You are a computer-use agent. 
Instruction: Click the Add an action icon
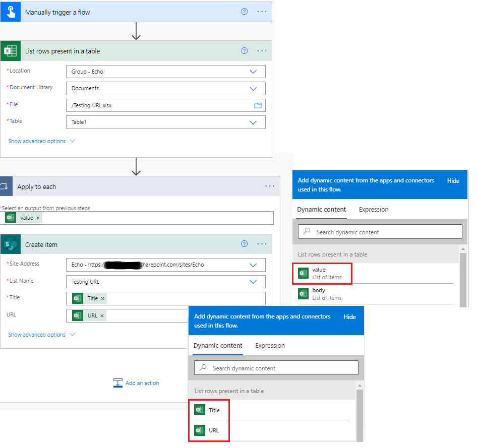point(117,383)
